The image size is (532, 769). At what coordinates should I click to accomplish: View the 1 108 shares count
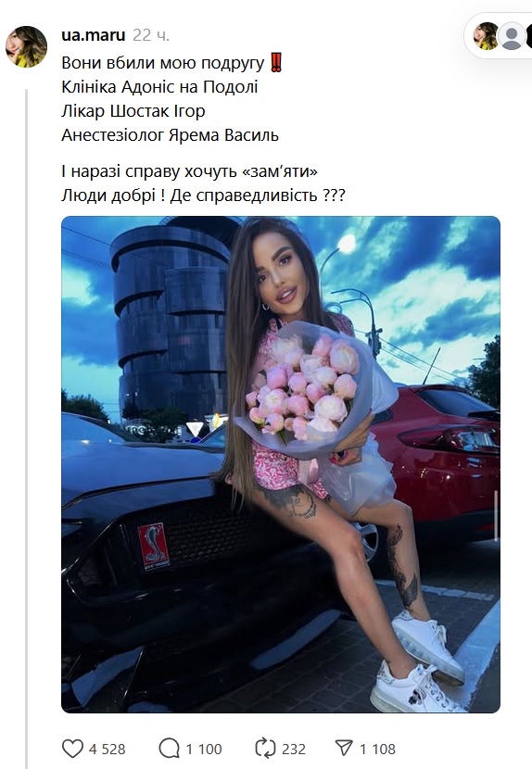(377, 750)
